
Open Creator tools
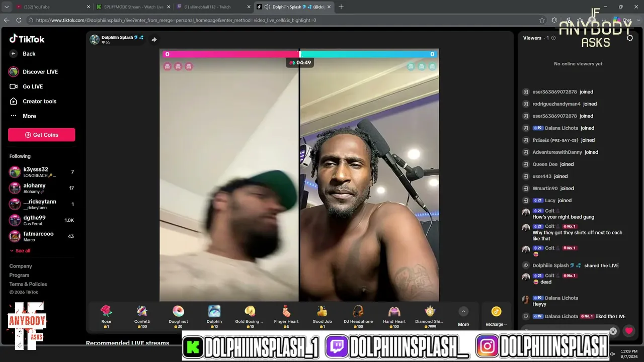pos(33,101)
